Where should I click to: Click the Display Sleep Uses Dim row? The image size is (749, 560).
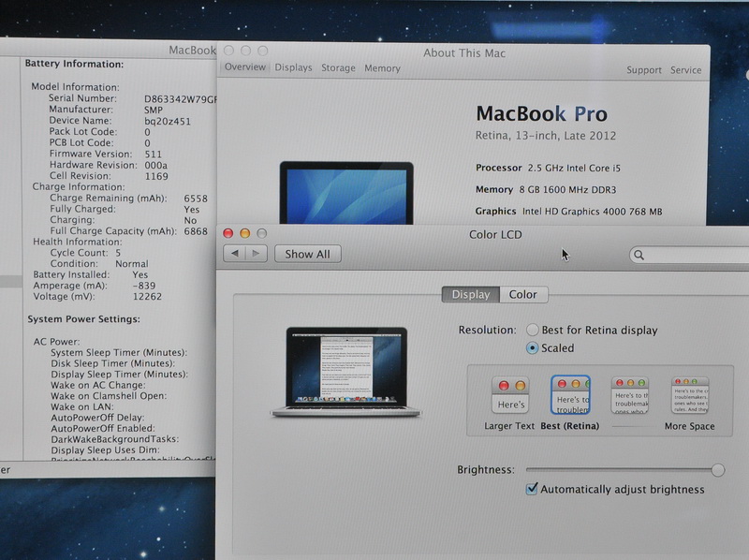coord(105,450)
